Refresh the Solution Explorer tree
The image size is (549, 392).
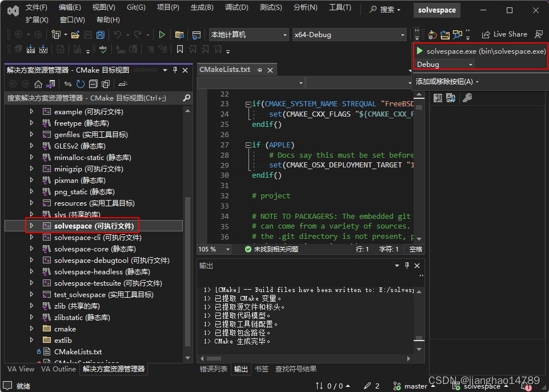click(x=81, y=84)
